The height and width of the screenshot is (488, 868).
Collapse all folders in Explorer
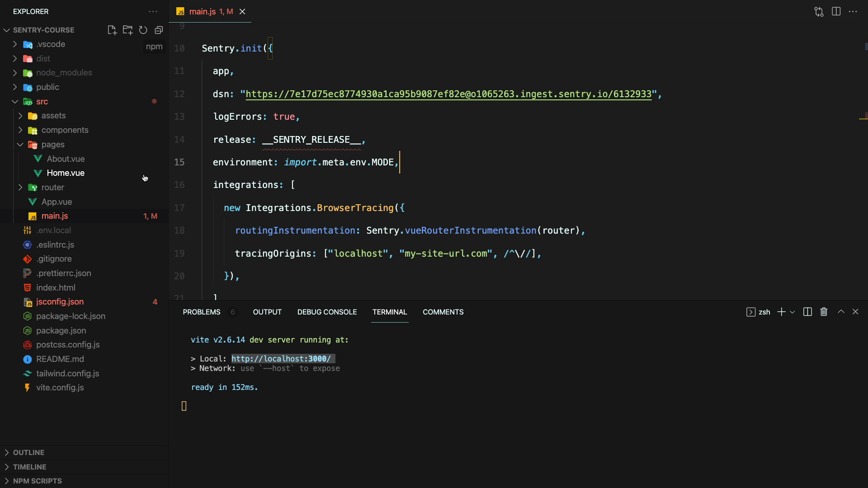pos(159,30)
